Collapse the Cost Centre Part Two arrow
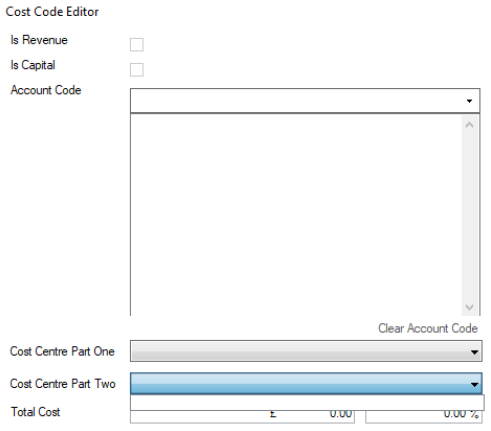The height and width of the screenshot is (431, 491). (474, 384)
